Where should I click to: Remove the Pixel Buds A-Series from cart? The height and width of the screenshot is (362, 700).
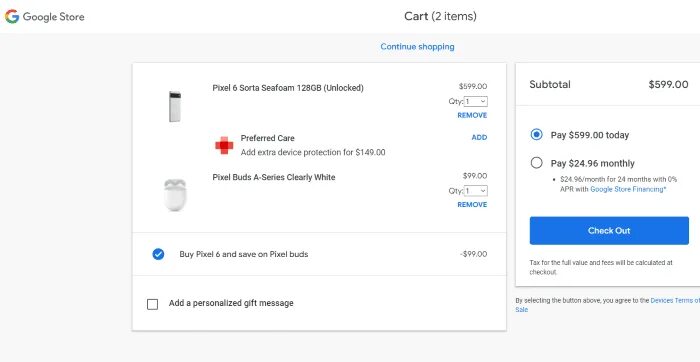472,204
